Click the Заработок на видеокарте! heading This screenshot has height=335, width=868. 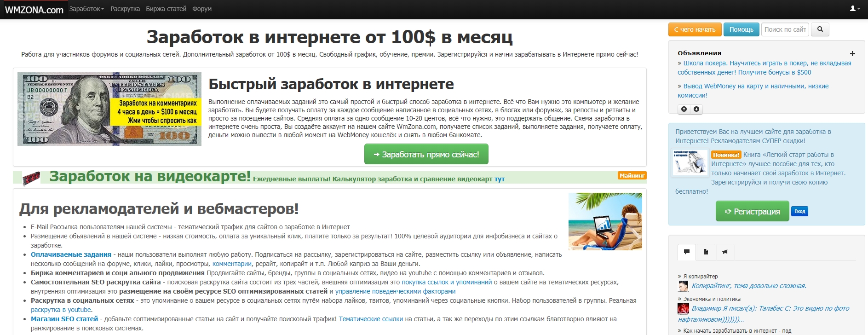point(150,176)
